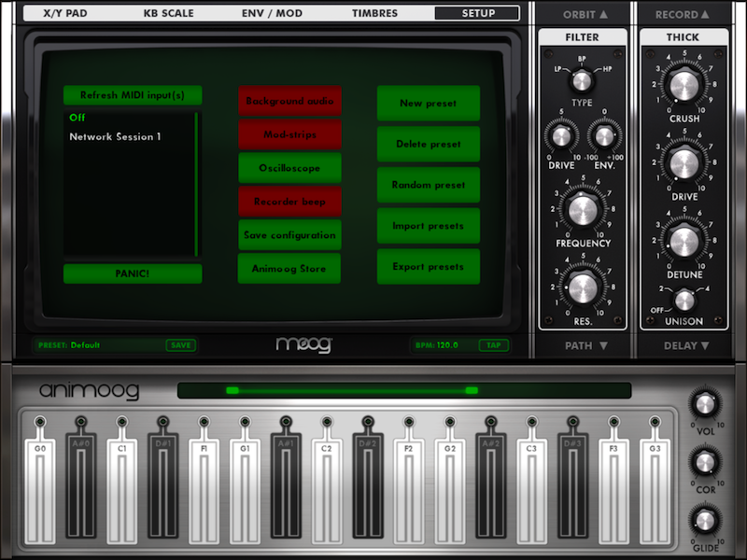Click the left keyboard range slider handle
The width and height of the screenshot is (747, 560).
pyautogui.click(x=232, y=390)
